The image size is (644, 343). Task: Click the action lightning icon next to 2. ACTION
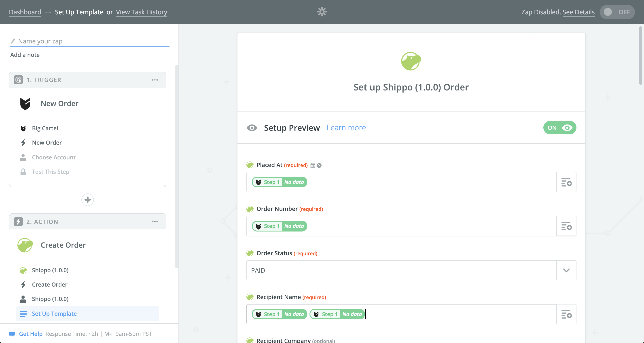click(18, 222)
